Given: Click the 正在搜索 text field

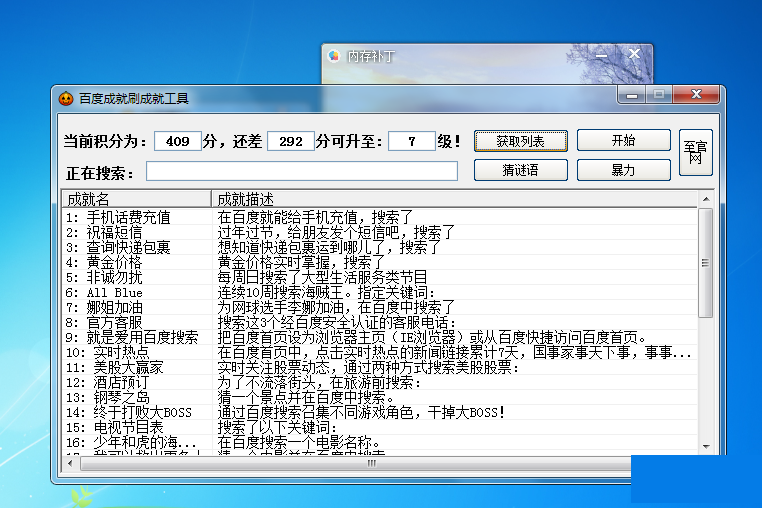Looking at the screenshot, I should point(302,171).
